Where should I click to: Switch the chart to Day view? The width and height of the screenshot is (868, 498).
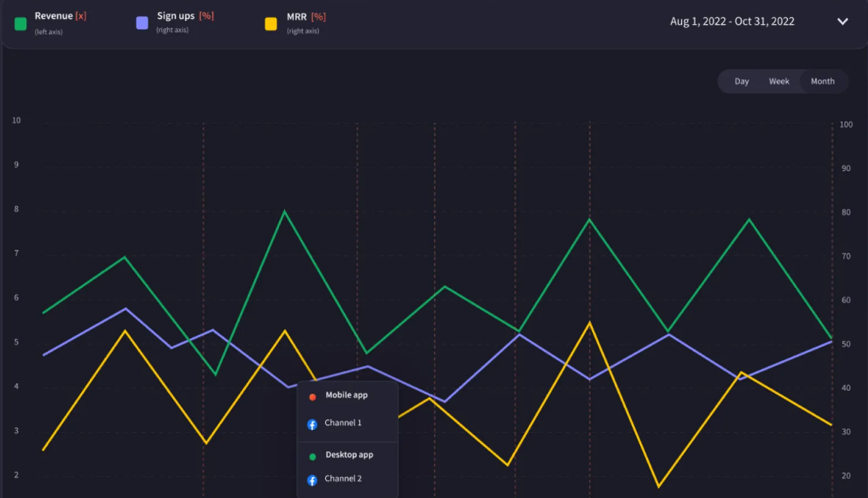741,81
